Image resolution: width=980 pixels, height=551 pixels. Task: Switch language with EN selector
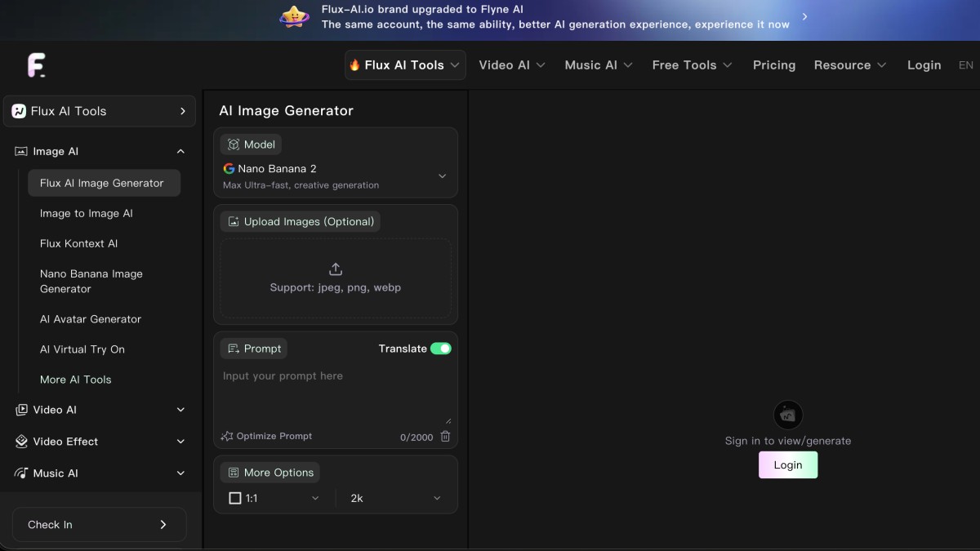coord(966,65)
